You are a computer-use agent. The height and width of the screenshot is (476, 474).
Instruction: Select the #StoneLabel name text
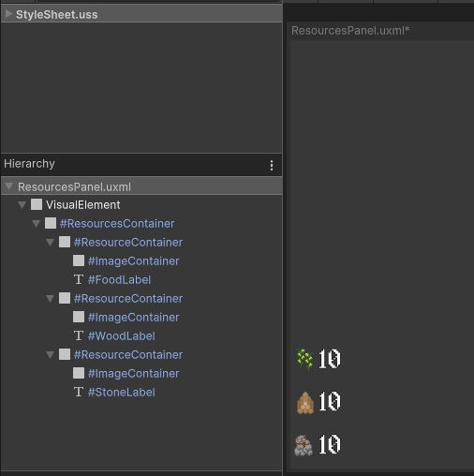click(x=122, y=393)
